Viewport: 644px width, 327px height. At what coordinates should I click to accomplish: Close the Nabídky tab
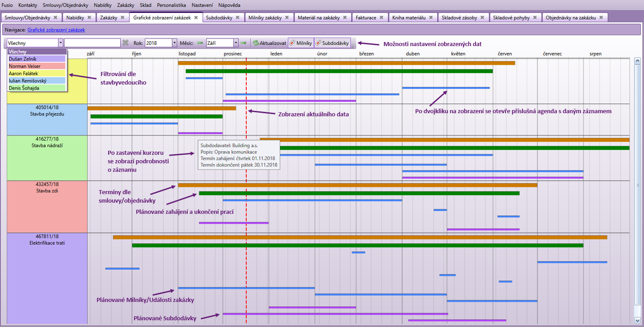pos(89,17)
